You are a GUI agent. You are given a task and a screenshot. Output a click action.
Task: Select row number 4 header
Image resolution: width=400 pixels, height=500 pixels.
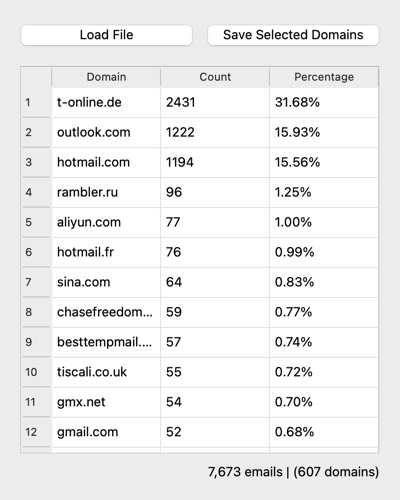click(x=36, y=192)
